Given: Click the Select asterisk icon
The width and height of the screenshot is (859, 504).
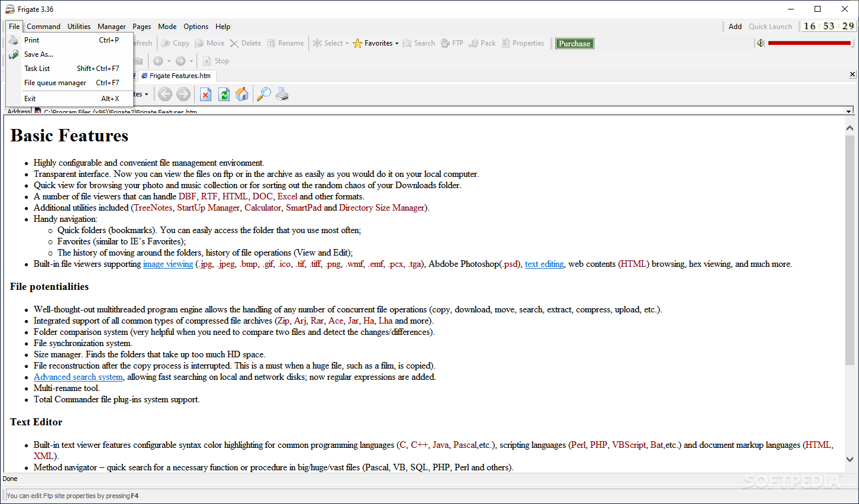Looking at the screenshot, I should (317, 43).
